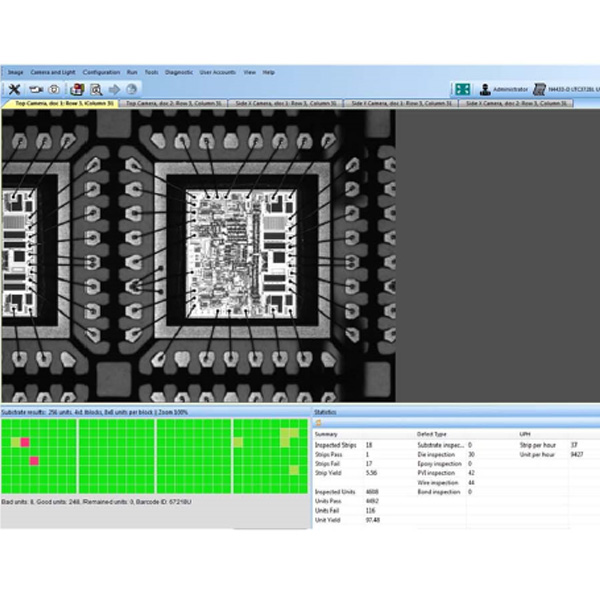Image resolution: width=600 pixels, height=600 pixels.
Task: Click the Unit per hour entry
Action: click(551, 455)
